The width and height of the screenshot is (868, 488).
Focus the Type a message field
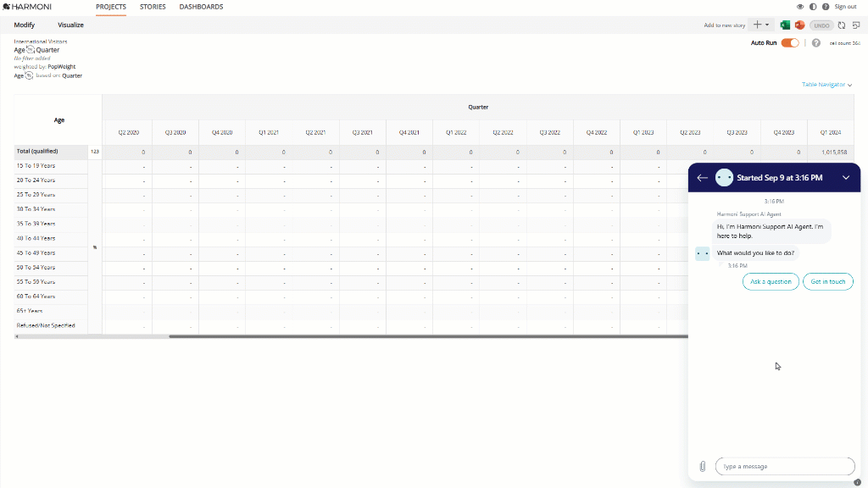(x=785, y=467)
